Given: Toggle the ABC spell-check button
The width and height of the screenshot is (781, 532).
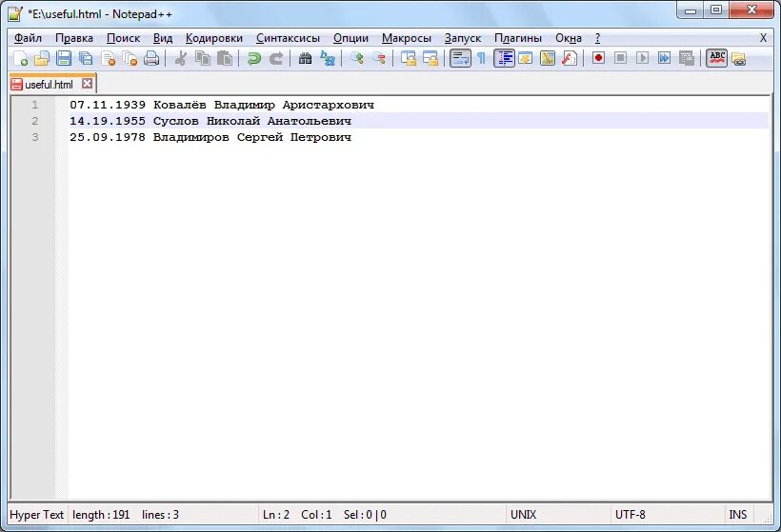Looking at the screenshot, I should point(717,58).
